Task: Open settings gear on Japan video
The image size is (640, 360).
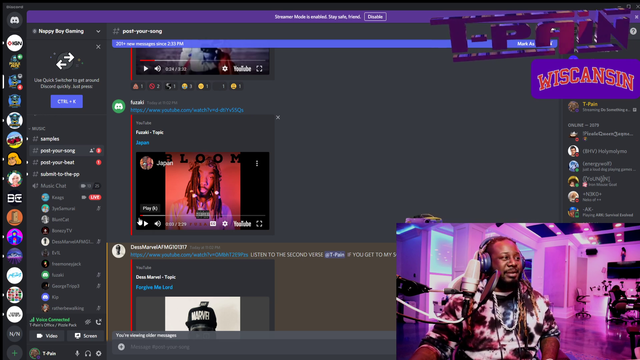Action: [x=225, y=224]
